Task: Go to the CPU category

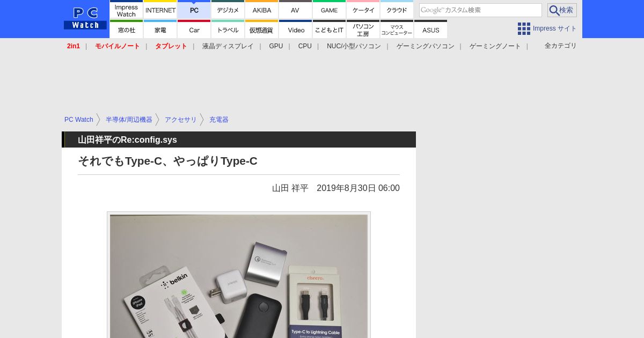Action: [305, 46]
